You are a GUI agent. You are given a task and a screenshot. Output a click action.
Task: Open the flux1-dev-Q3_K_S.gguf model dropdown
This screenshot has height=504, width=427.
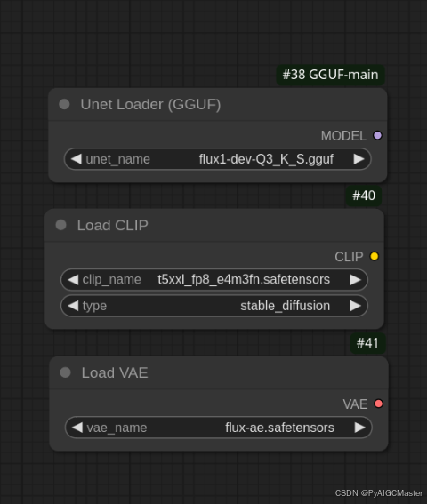point(218,159)
